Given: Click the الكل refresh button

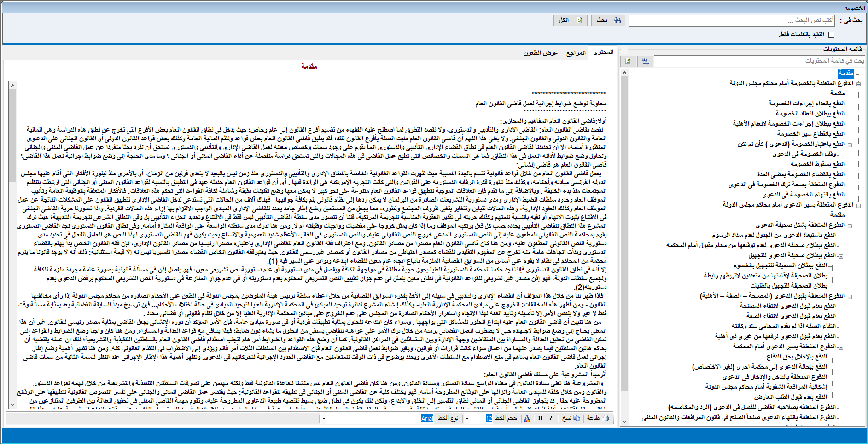Looking at the screenshot, I should pyautogui.click(x=570, y=20).
